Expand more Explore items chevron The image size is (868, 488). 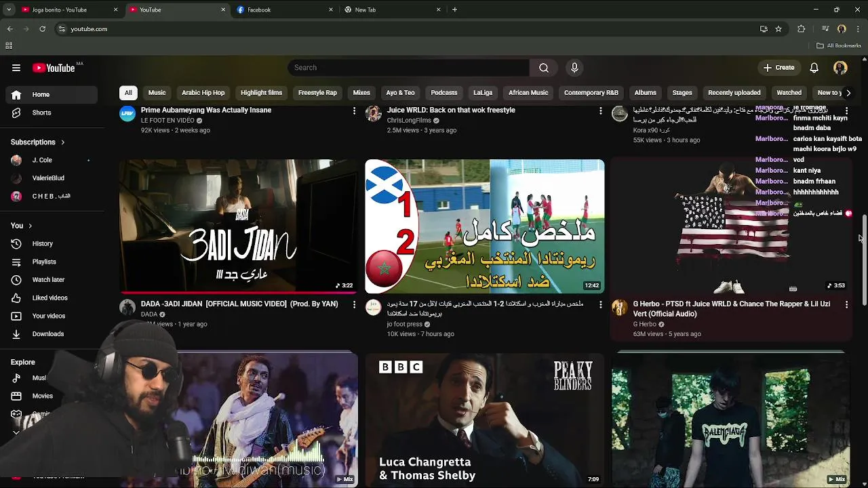coord(16,432)
